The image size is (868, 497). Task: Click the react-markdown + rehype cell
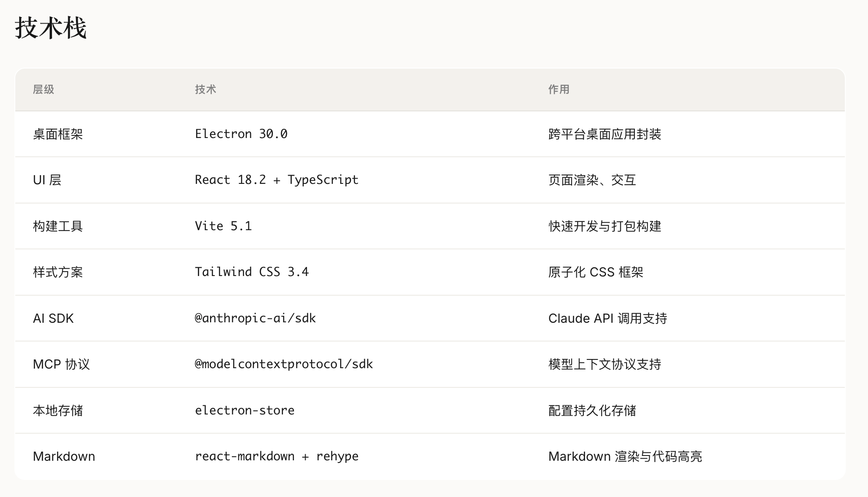click(276, 456)
